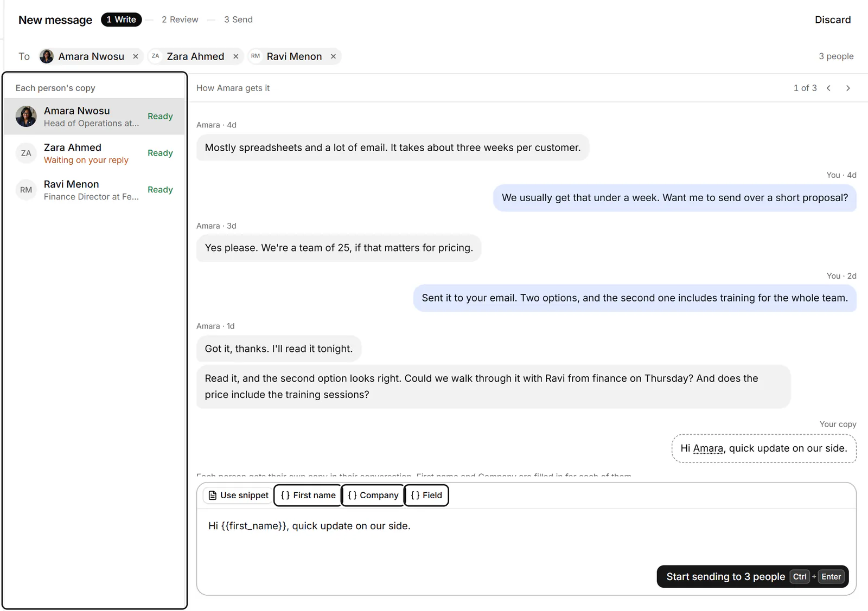This screenshot has width=868, height=611.
Task: Click the RM avatar in recipient chip
Action: point(256,56)
